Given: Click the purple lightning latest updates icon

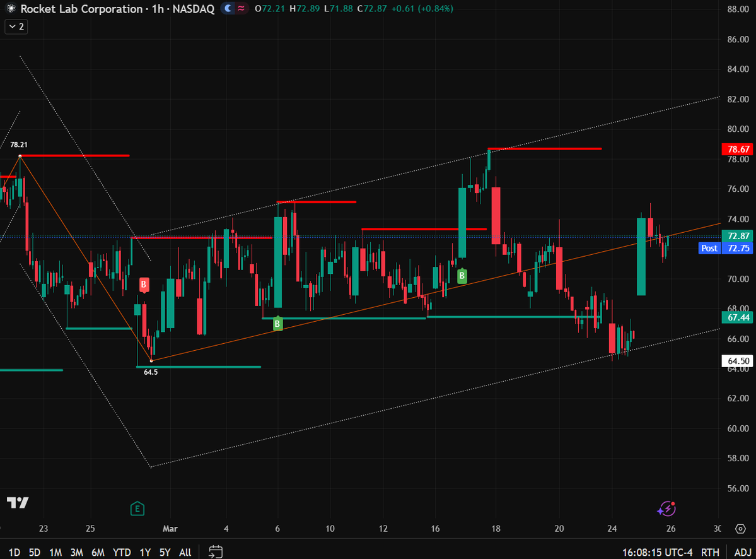Looking at the screenshot, I should (x=666, y=509).
